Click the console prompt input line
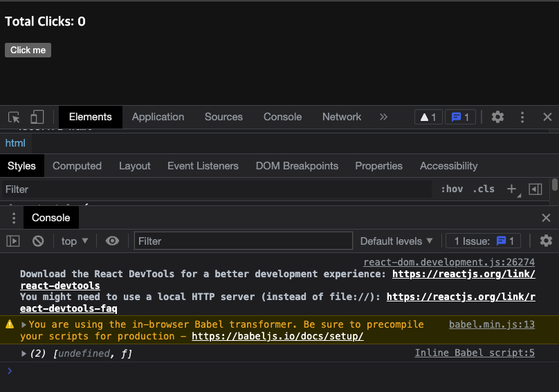The width and height of the screenshot is (559, 392). (x=279, y=371)
